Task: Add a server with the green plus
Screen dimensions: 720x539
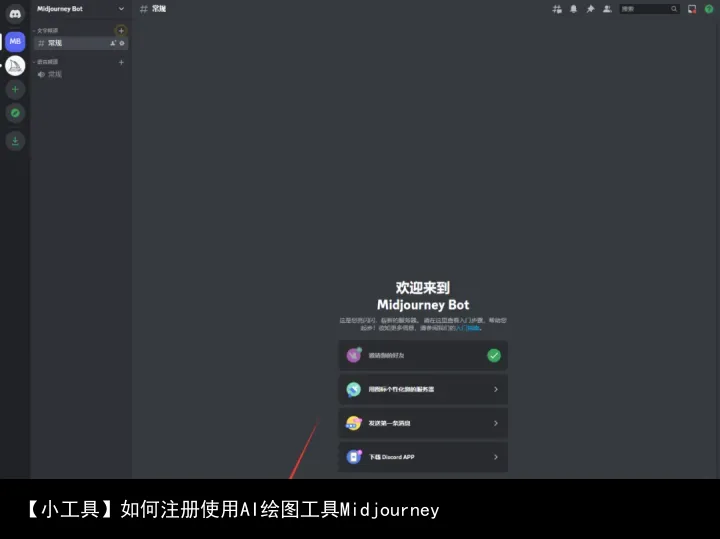Action: click(15, 90)
